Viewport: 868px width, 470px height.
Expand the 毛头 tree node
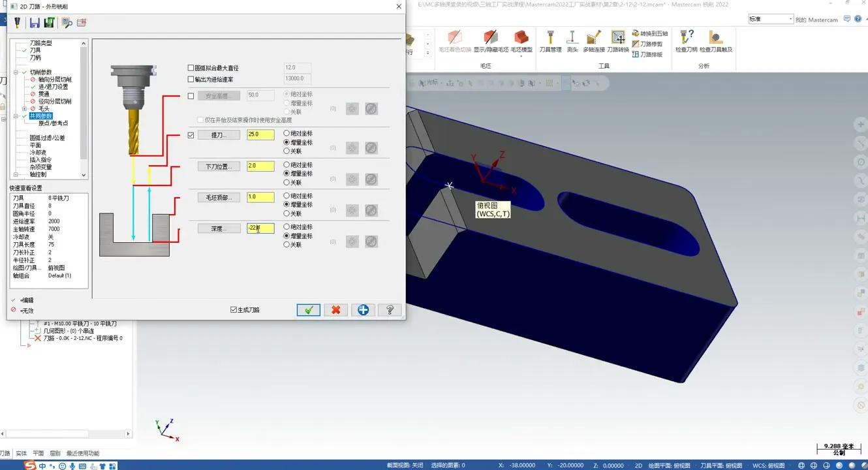point(24,109)
